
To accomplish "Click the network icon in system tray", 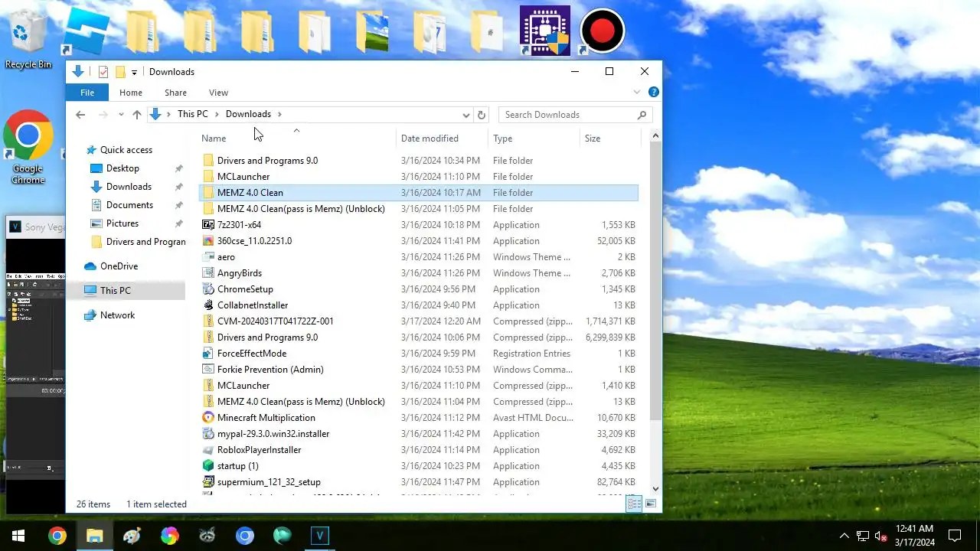I will tap(863, 536).
